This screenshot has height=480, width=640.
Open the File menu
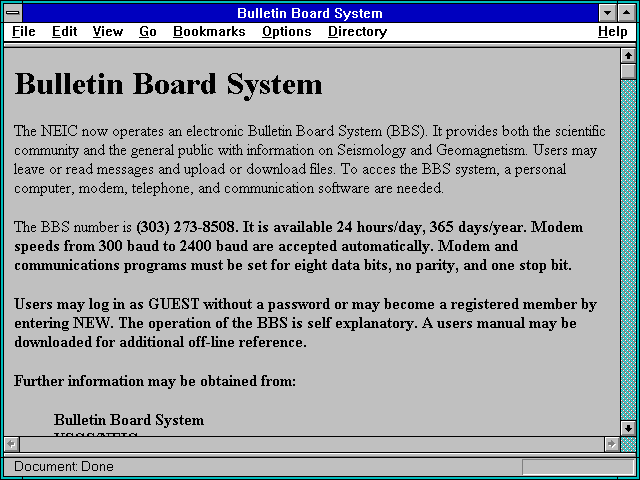tap(24, 32)
